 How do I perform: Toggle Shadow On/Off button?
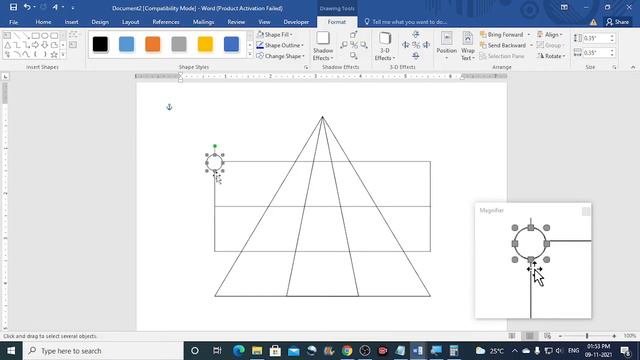(x=354, y=45)
